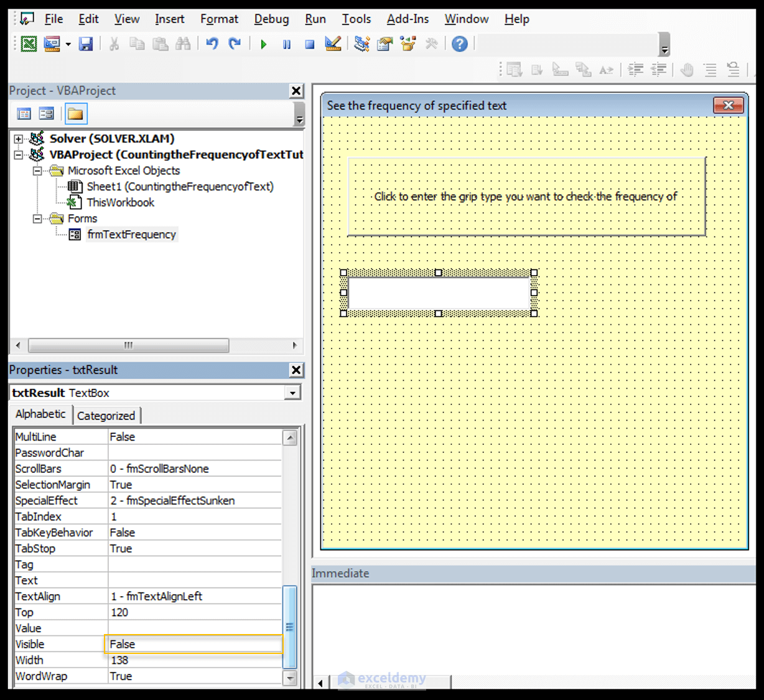Viewport: 764px width, 700px height.
Task: Open the standard toolbar options arrow
Action: [x=664, y=44]
